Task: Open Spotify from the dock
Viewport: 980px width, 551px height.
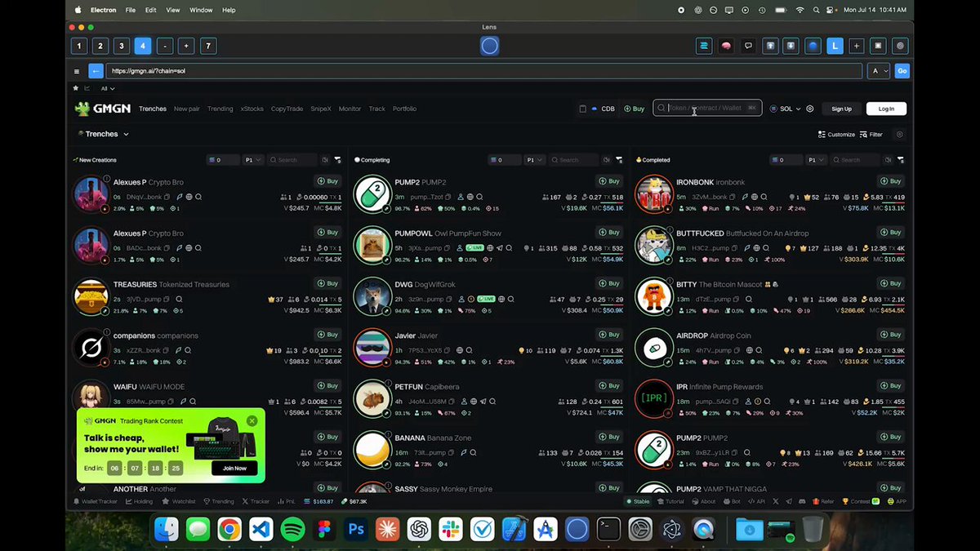Action: click(292, 530)
